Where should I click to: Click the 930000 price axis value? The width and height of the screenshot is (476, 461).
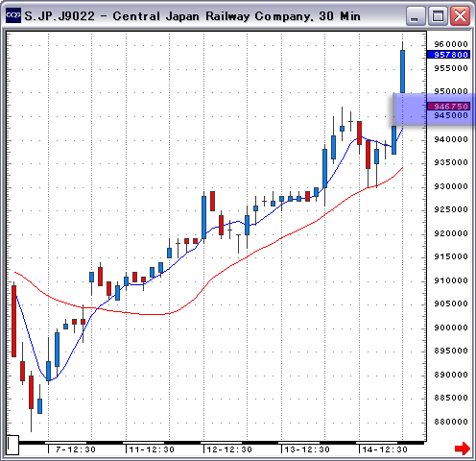(x=451, y=186)
